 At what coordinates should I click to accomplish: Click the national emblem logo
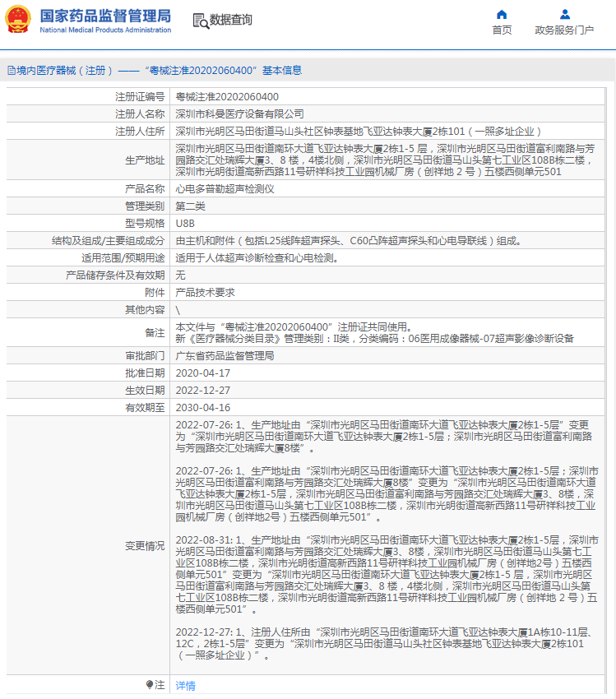point(18,19)
